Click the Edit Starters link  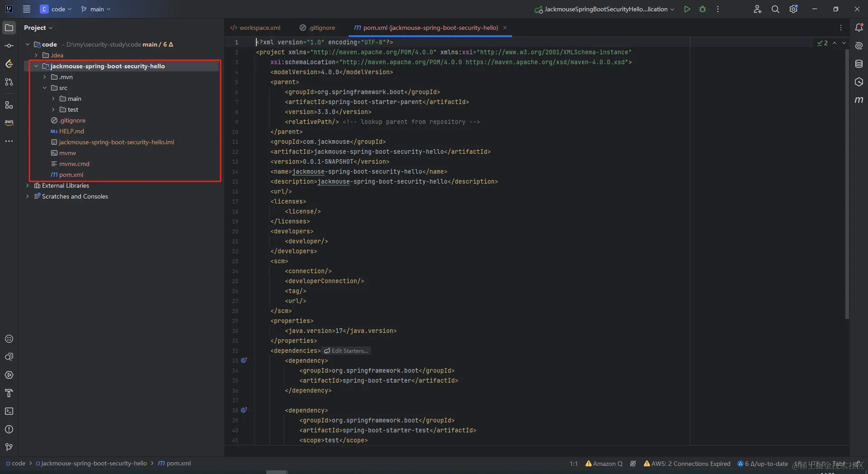(346, 351)
